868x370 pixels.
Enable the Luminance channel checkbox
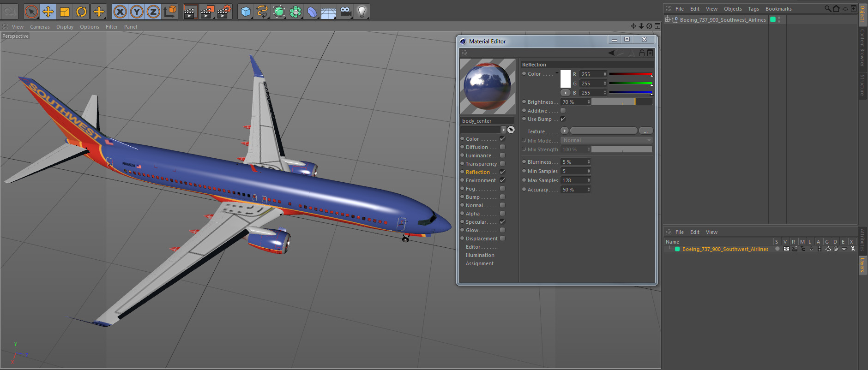pos(502,155)
